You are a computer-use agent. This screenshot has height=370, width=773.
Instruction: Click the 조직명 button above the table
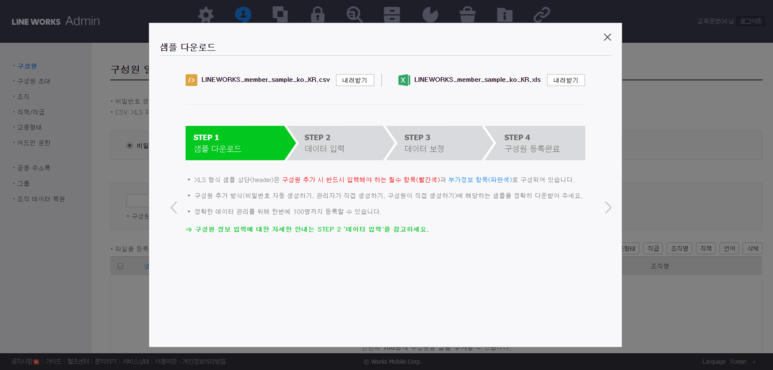(x=679, y=248)
